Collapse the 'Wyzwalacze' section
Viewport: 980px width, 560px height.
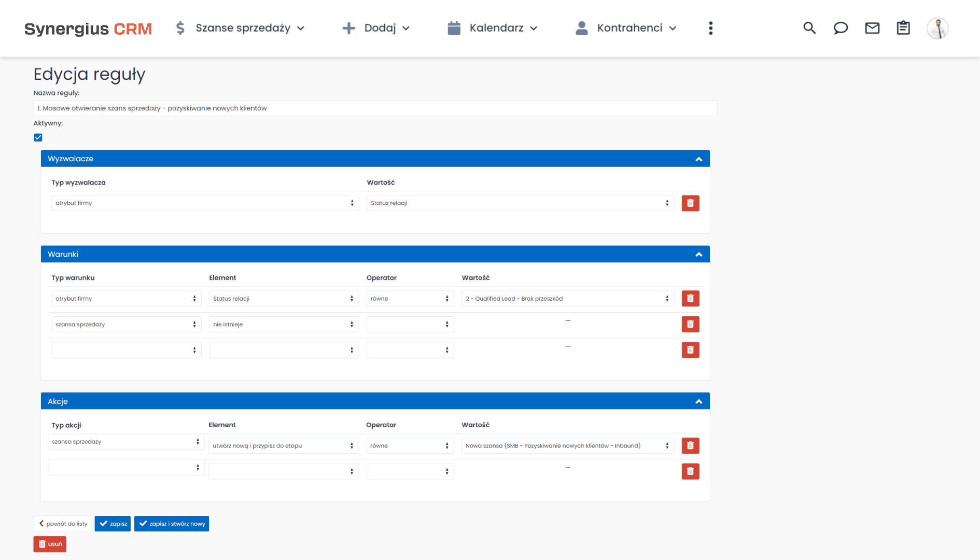pyautogui.click(x=698, y=158)
